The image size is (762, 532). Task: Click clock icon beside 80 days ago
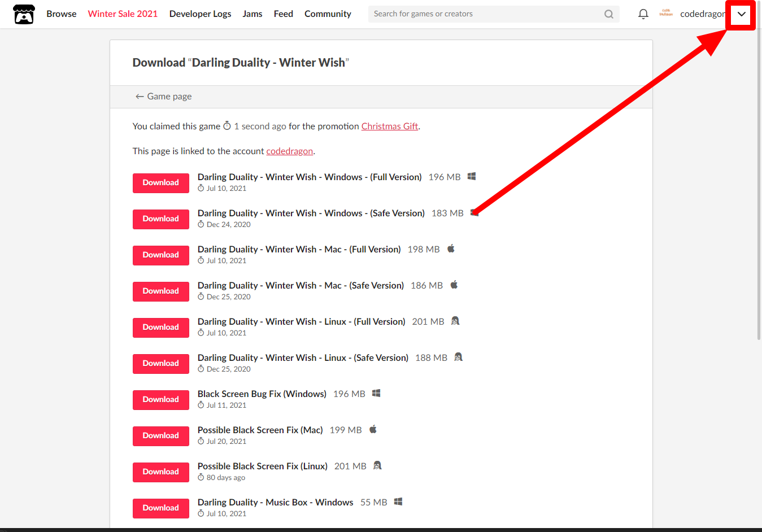click(x=201, y=477)
